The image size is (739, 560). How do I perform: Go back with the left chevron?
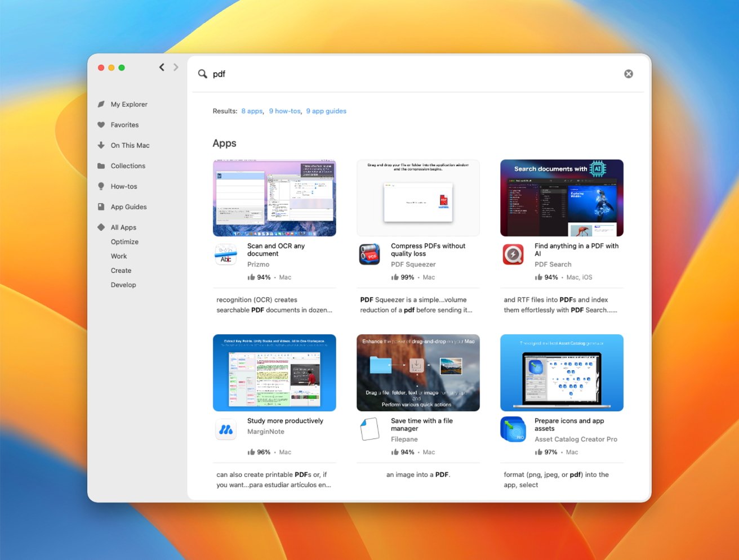click(162, 68)
